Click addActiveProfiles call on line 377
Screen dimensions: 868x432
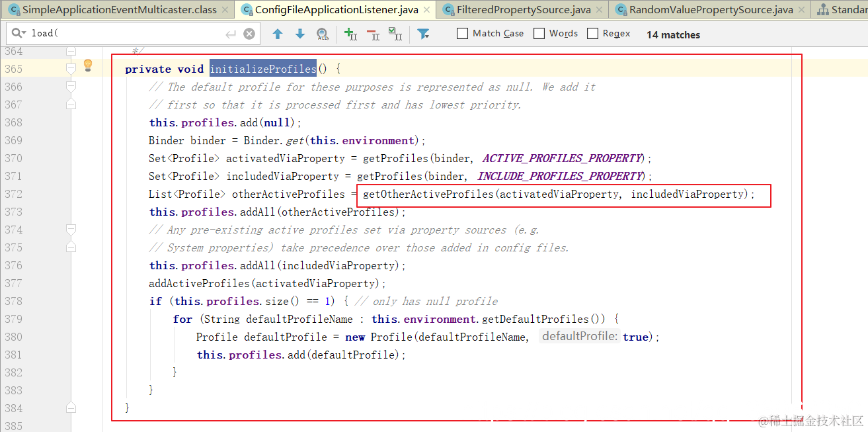tap(199, 283)
